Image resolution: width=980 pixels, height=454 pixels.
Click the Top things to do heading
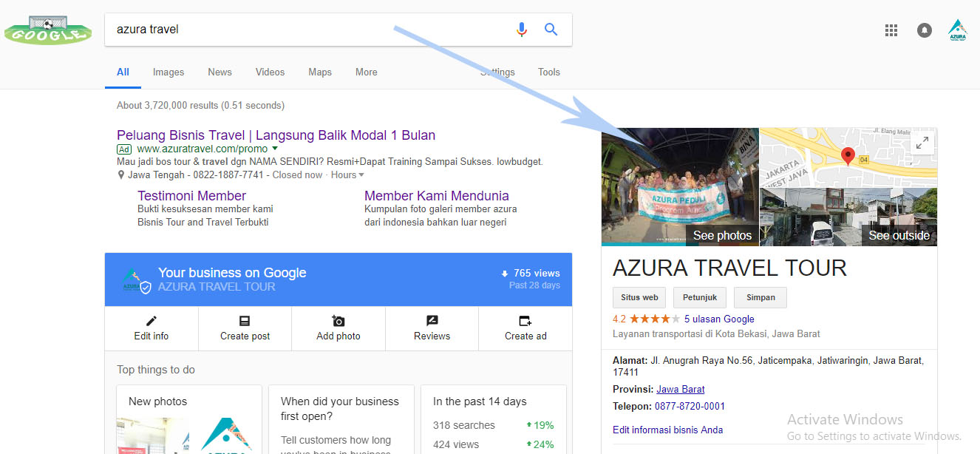(156, 370)
